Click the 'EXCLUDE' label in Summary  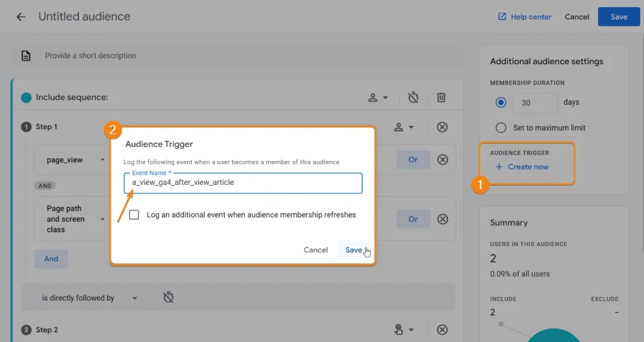point(605,299)
